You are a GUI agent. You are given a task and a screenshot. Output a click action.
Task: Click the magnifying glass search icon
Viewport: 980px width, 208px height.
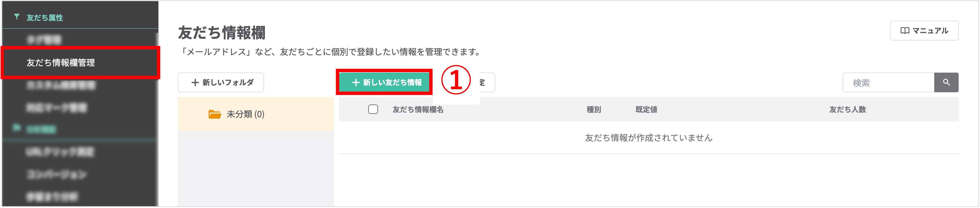click(946, 82)
